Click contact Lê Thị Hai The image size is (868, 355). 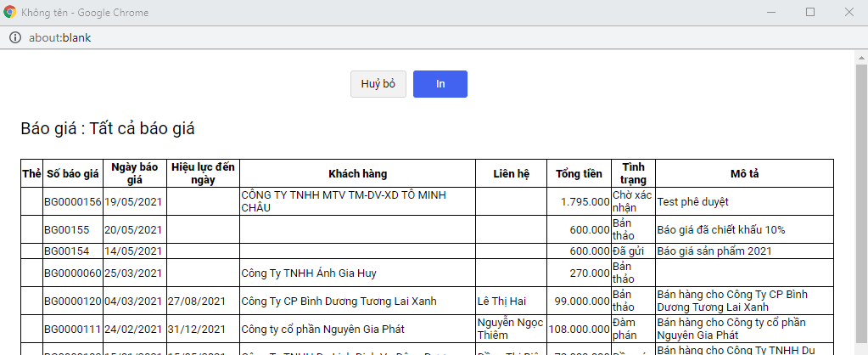pyautogui.click(x=501, y=301)
